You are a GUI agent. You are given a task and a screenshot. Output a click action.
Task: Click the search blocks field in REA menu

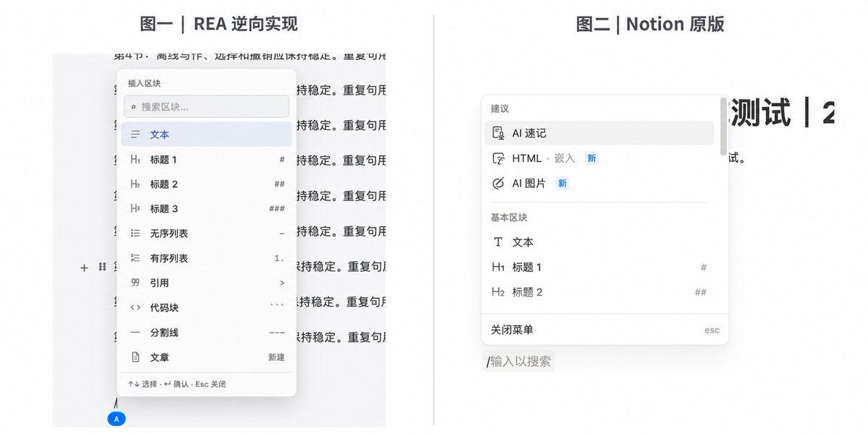click(206, 106)
